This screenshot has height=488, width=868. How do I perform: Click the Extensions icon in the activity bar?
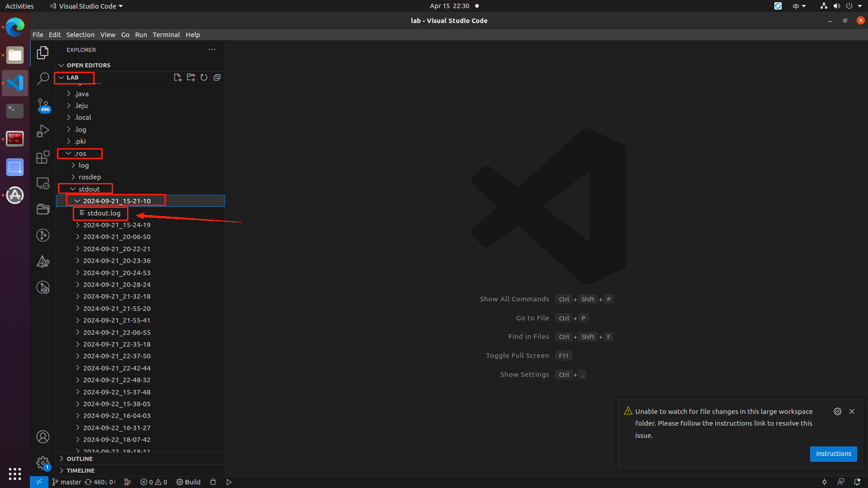(x=43, y=157)
